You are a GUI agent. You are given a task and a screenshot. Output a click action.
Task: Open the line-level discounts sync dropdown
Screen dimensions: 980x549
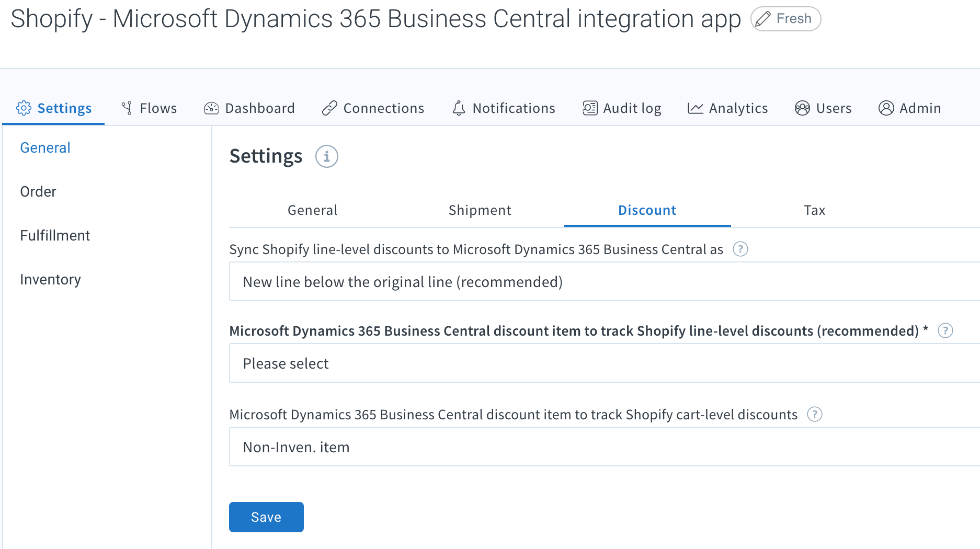(x=605, y=282)
